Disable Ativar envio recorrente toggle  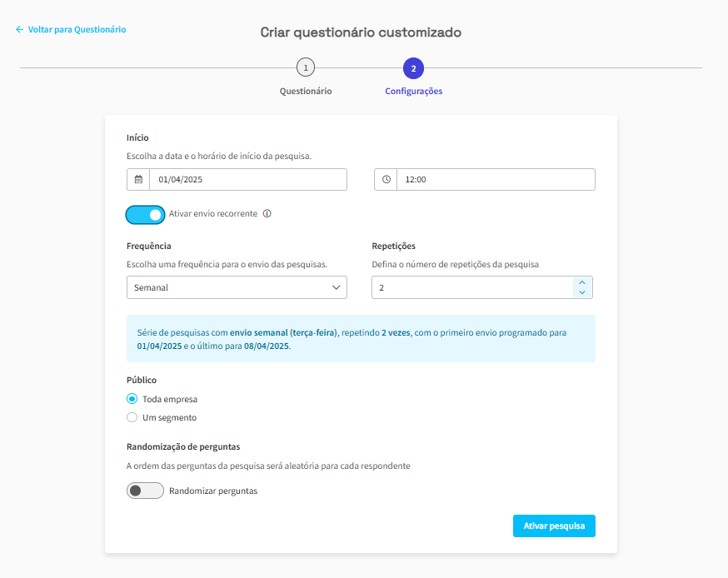click(x=145, y=215)
